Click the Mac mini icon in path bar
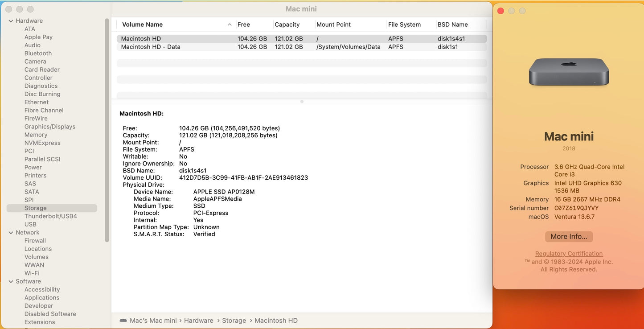 pyautogui.click(x=123, y=321)
